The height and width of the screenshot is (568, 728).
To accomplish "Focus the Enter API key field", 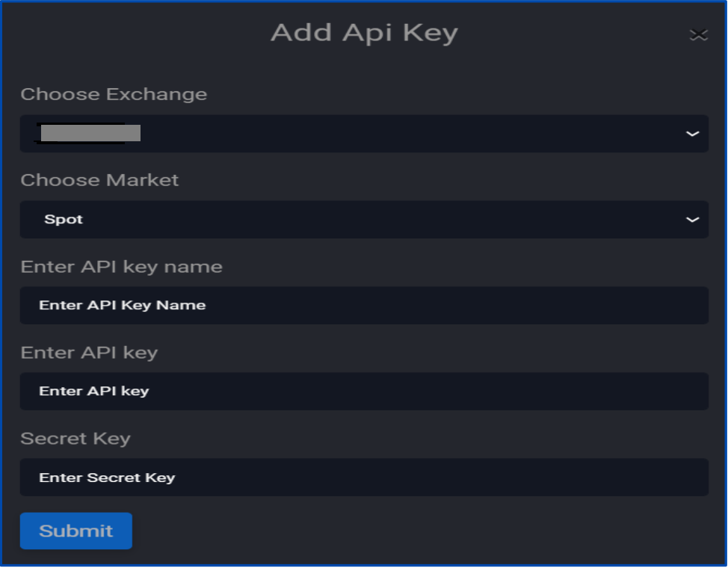I will tap(364, 391).
